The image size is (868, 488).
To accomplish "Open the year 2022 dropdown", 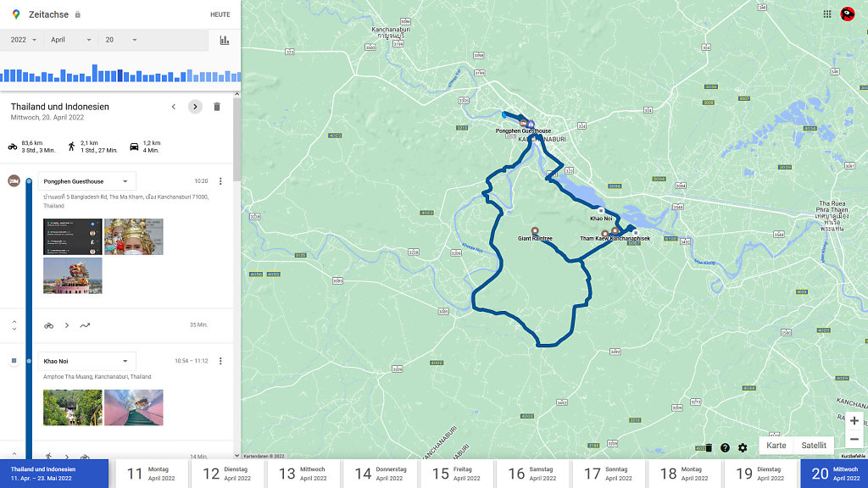I will pos(23,40).
